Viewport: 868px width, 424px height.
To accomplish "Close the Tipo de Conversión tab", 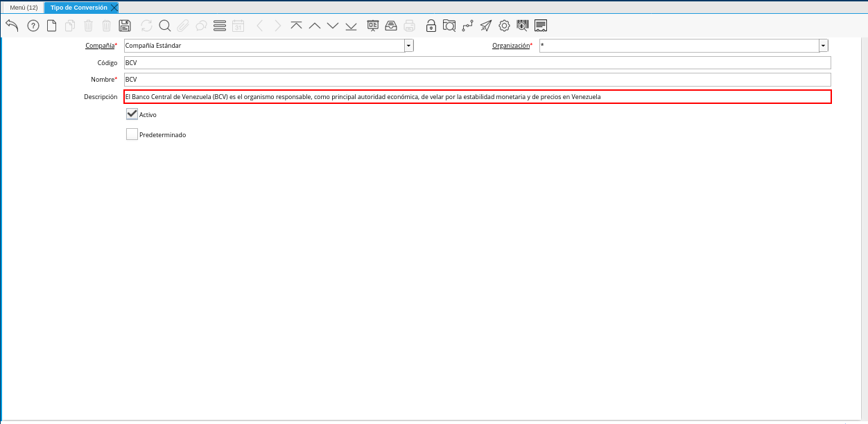I will click(x=114, y=8).
